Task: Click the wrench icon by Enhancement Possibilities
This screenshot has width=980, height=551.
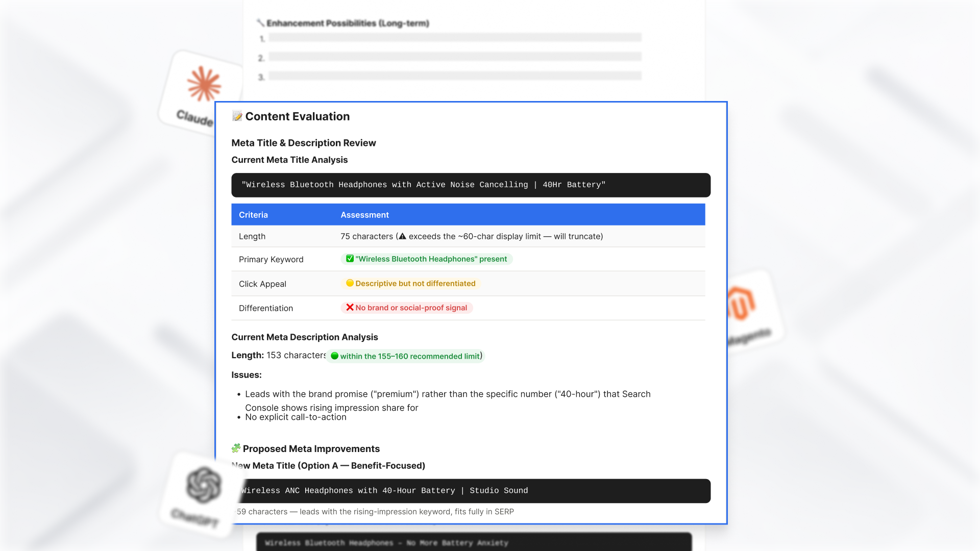Action: click(260, 23)
